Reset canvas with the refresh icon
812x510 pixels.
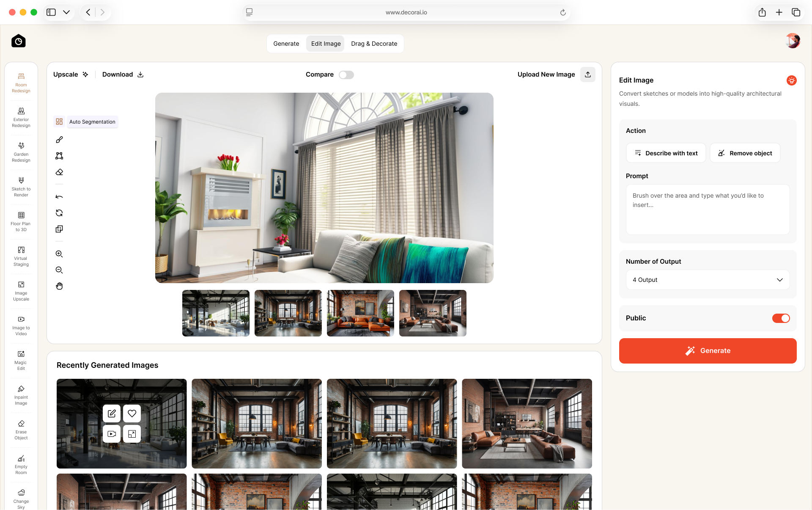(59, 213)
